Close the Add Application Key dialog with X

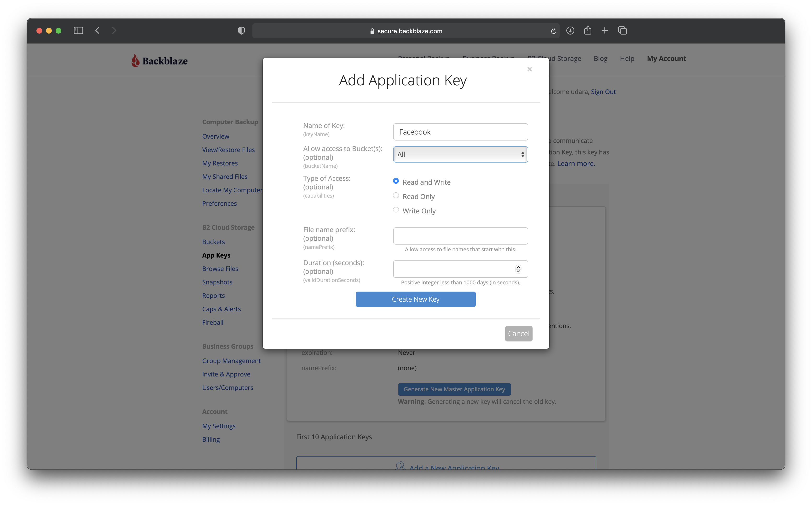pos(529,69)
